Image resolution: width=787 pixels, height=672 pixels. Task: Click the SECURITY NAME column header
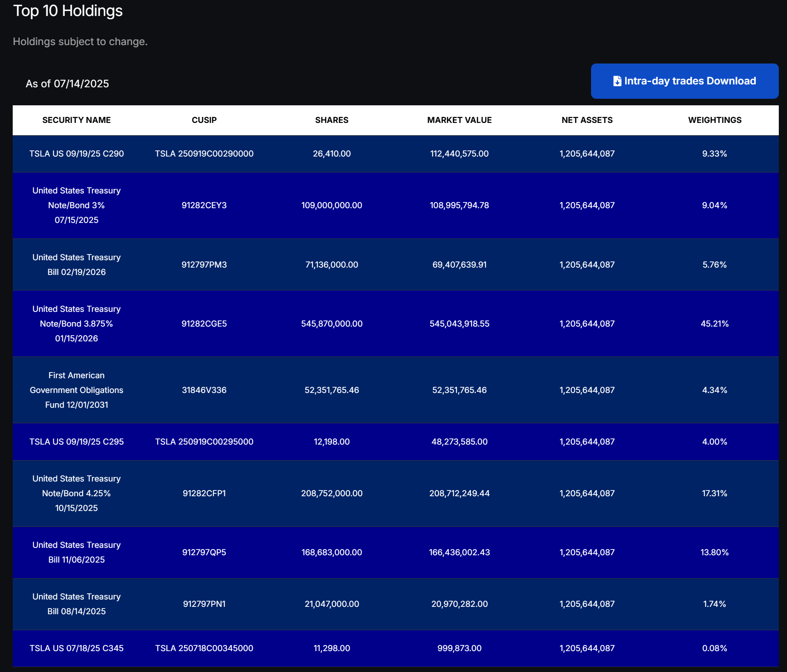point(77,120)
